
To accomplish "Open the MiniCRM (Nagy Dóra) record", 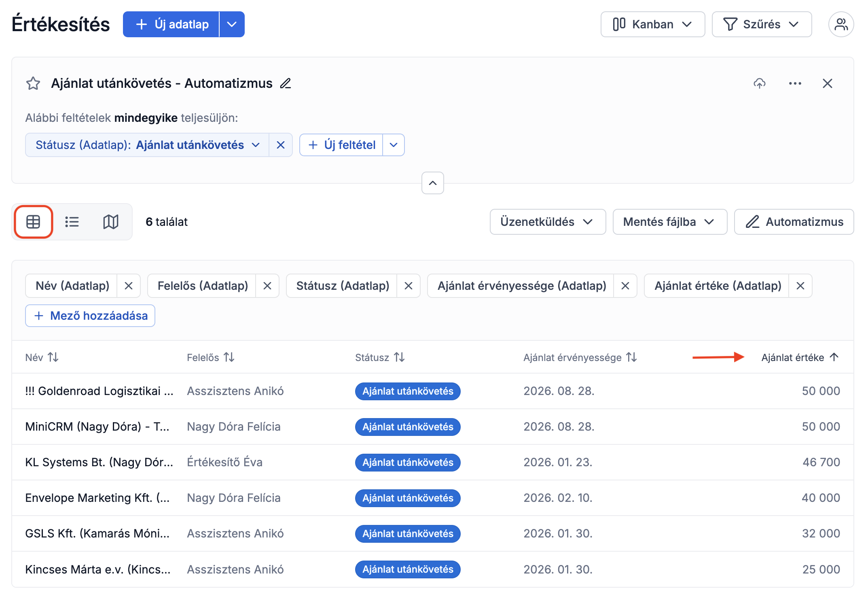I will coord(97,427).
